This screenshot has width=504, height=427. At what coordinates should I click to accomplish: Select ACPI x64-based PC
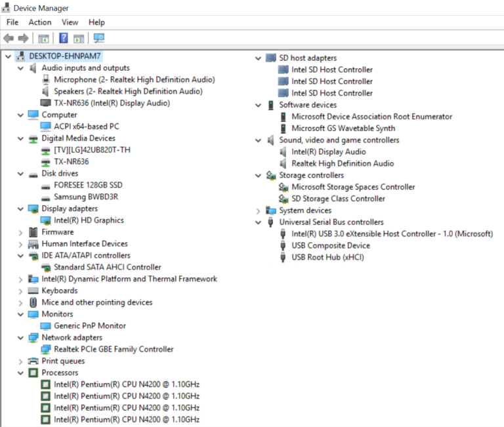click(x=87, y=127)
